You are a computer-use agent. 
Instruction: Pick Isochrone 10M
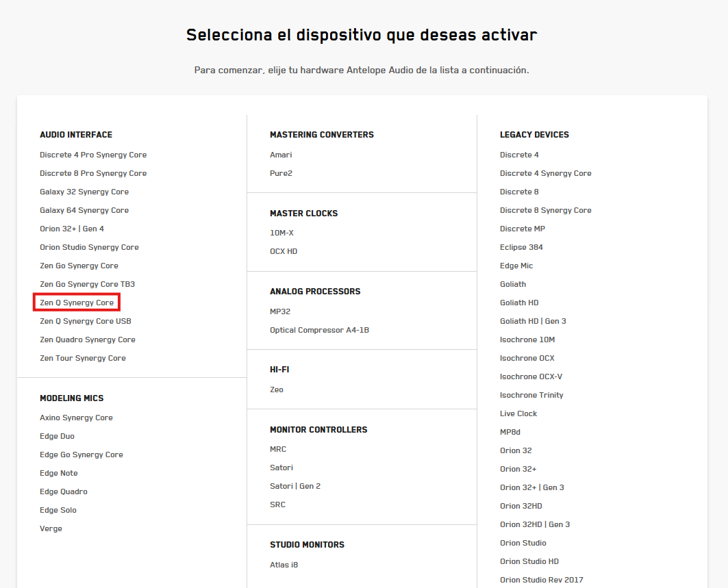point(527,340)
